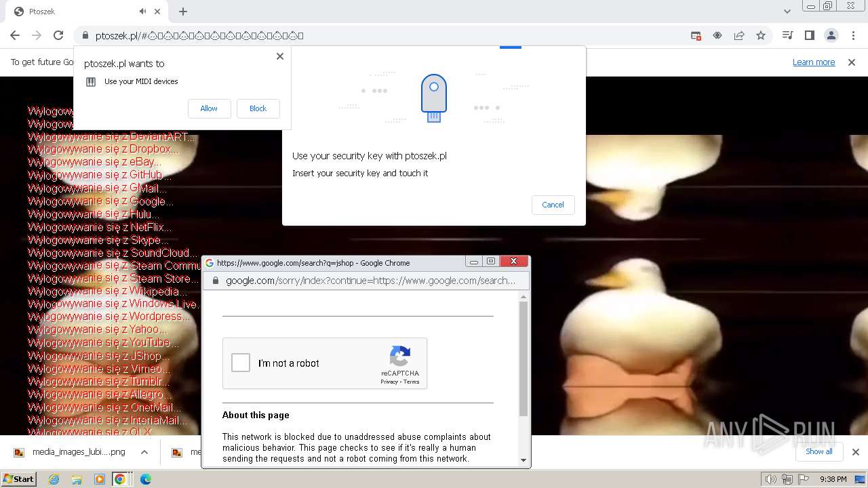Click the popup vertical scrollbar thumb
This screenshot has width=868, height=488.
pos(523,359)
